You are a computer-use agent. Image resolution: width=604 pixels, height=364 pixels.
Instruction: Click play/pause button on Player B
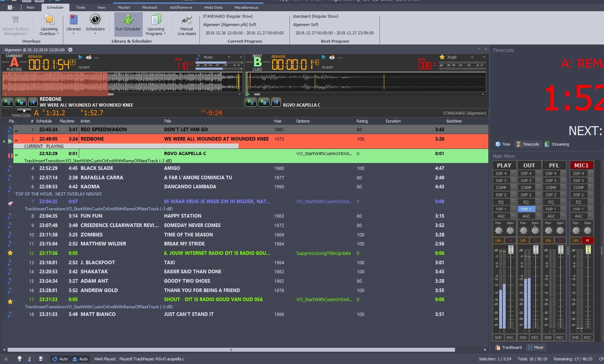click(250, 102)
